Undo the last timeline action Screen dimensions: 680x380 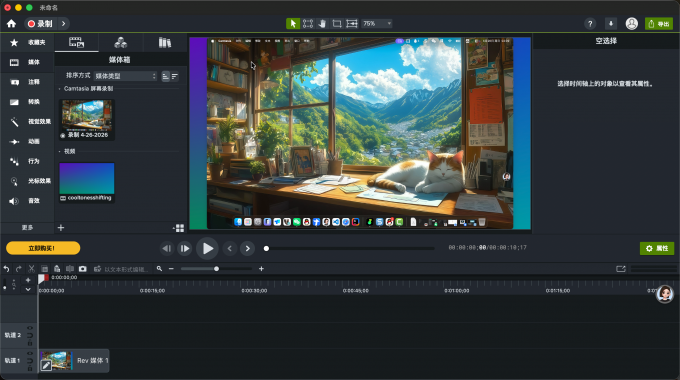pos(7,269)
